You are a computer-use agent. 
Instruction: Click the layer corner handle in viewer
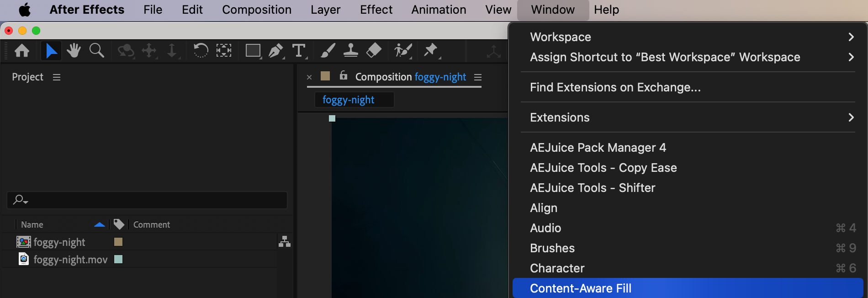tap(332, 118)
